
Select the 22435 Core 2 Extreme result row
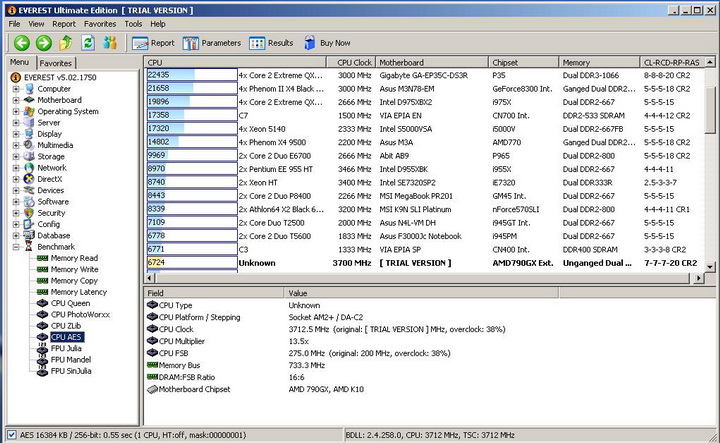pyautogui.click(x=425, y=75)
